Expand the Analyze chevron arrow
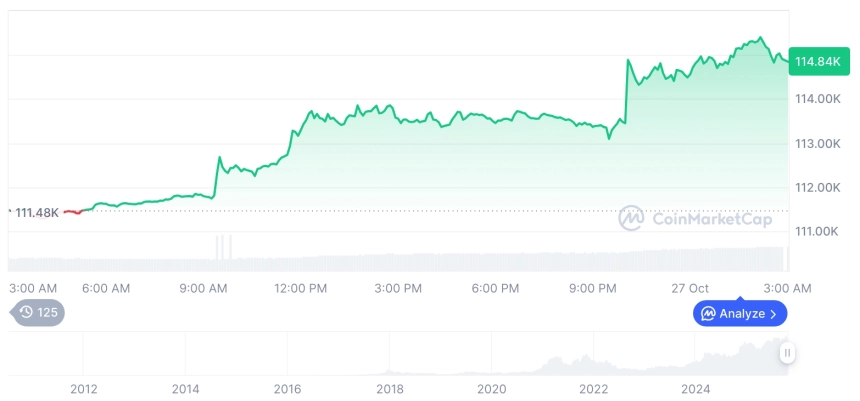The height and width of the screenshot is (401, 860). (x=772, y=314)
